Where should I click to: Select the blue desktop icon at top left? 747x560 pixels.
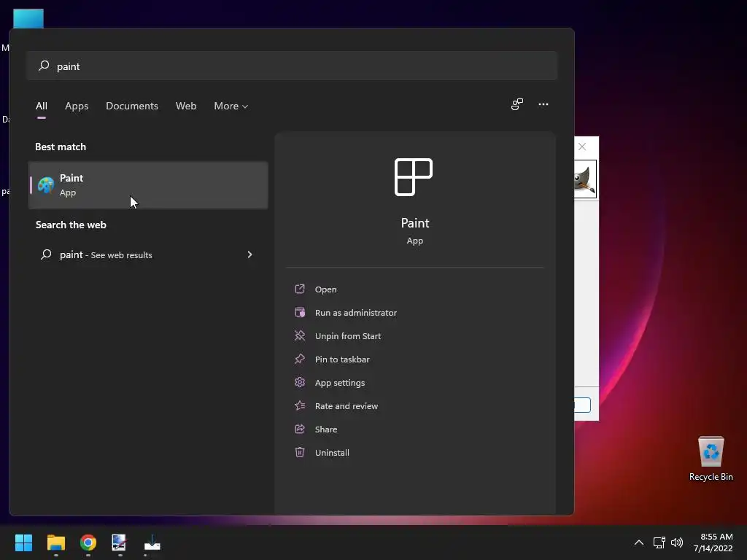[28, 18]
